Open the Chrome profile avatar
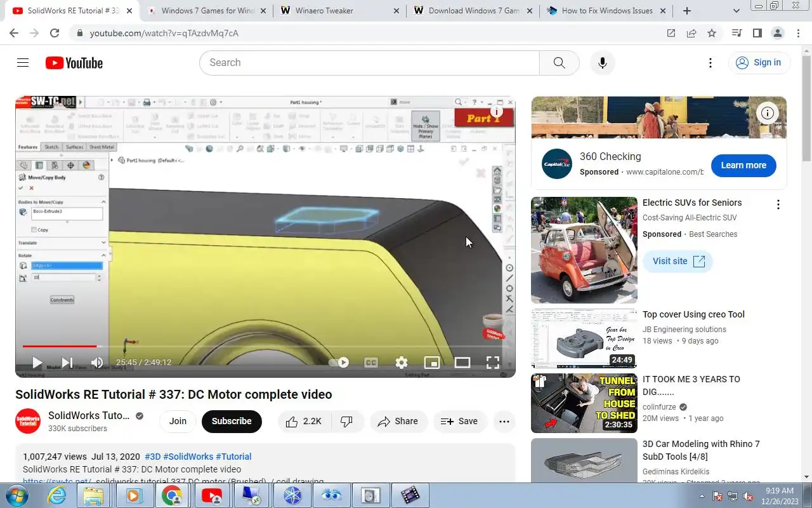Image resolution: width=812 pixels, height=508 pixels. click(x=777, y=33)
